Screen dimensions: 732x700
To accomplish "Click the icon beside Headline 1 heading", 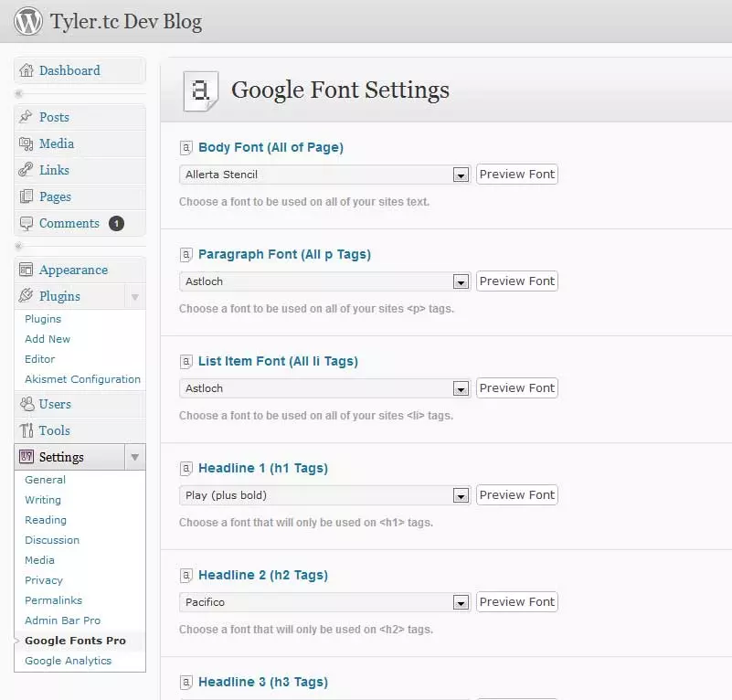I will pyautogui.click(x=186, y=469).
